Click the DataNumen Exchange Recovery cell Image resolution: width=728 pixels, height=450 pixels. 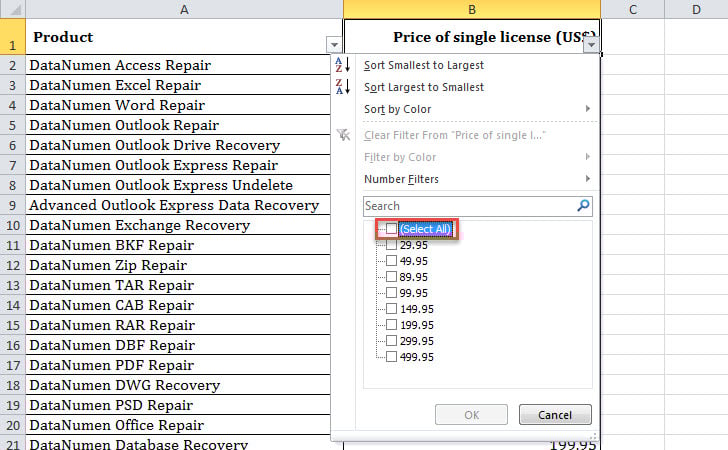[178, 225]
